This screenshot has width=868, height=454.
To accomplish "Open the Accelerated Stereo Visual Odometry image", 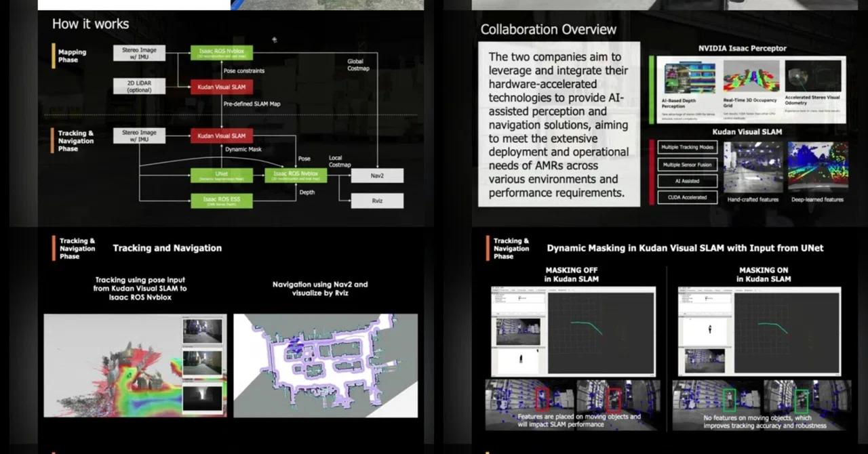I will [x=813, y=76].
